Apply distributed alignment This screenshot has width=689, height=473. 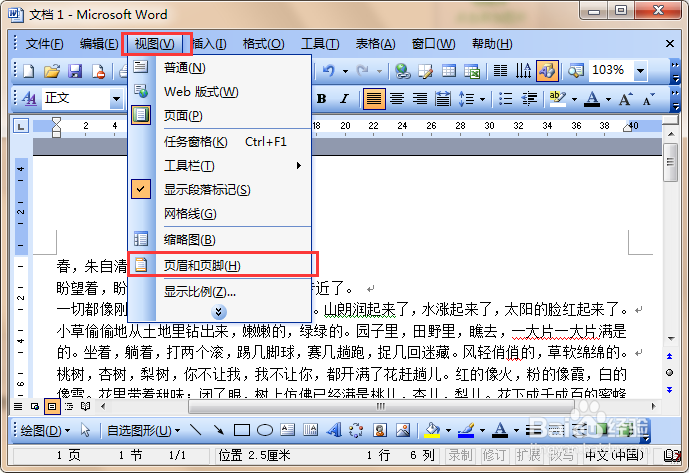coord(442,99)
